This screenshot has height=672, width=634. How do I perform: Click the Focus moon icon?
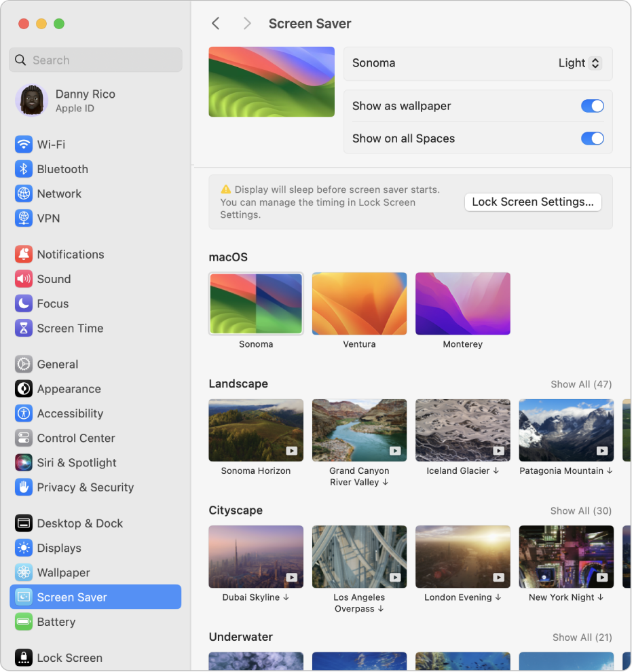tap(24, 303)
